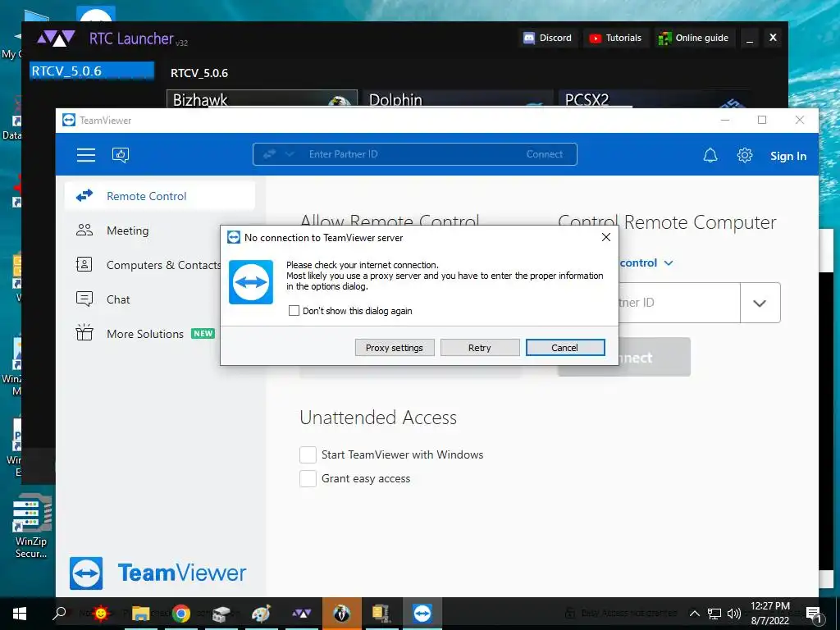Image resolution: width=840 pixels, height=630 pixels.
Task: Check Don't show this dialog again
Action: 294,311
